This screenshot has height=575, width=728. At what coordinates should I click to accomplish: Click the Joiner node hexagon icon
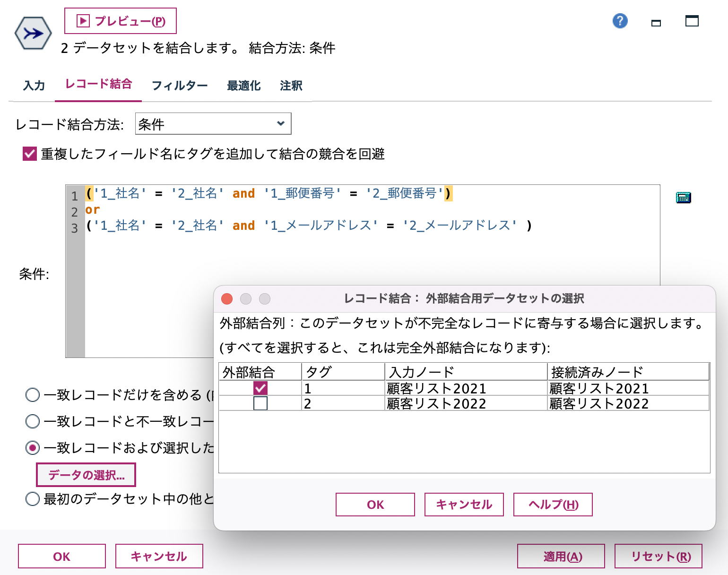tap(33, 33)
